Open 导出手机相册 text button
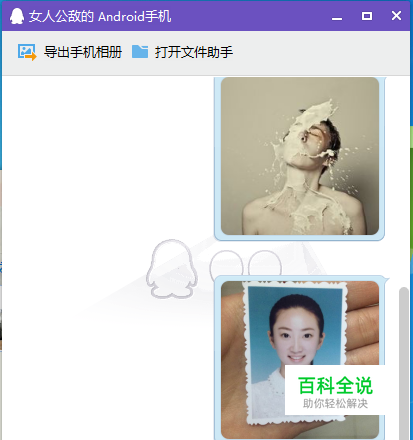413x440 pixels. pos(83,52)
